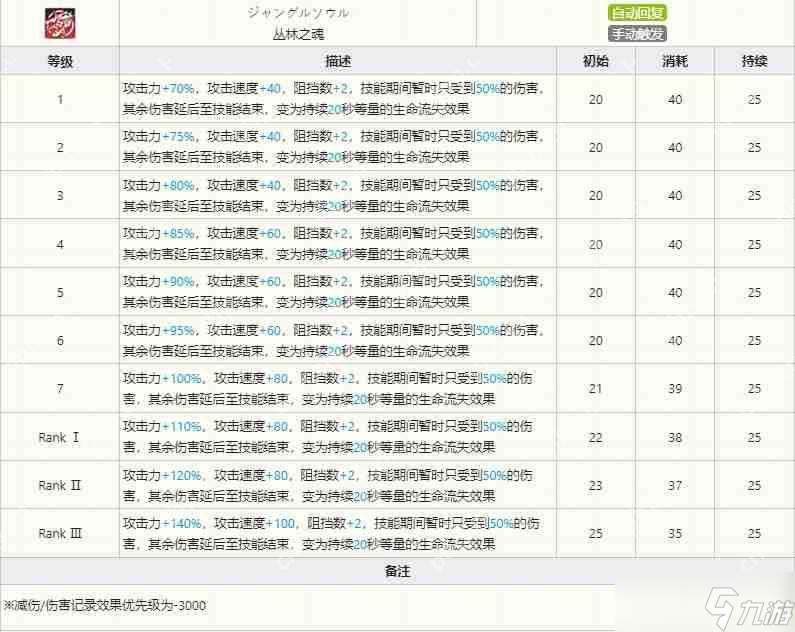Click the description with 攻击力+95%
Image resolution: width=795 pixels, height=632 pixels.
point(334,341)
